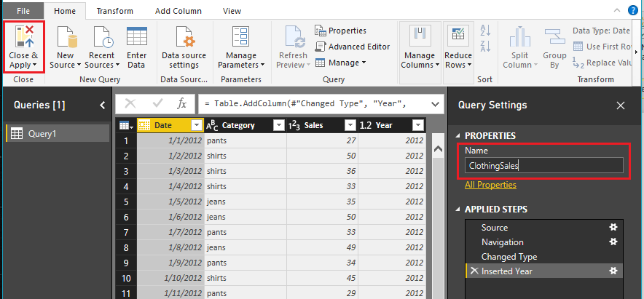Sort ascending A to Z
This screenshot has width=644, height=299.
coord(485,31)
